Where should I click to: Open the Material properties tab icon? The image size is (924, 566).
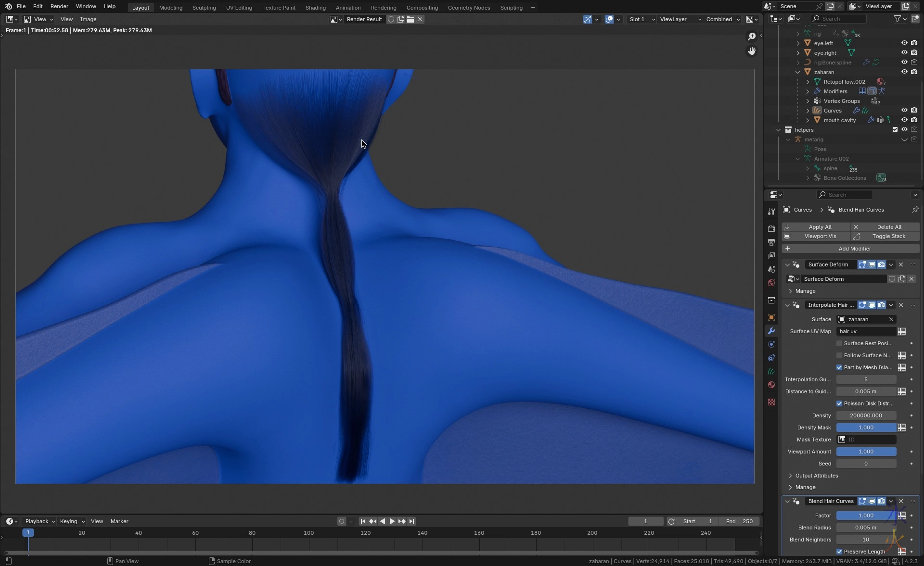click(x=771, y=385)
